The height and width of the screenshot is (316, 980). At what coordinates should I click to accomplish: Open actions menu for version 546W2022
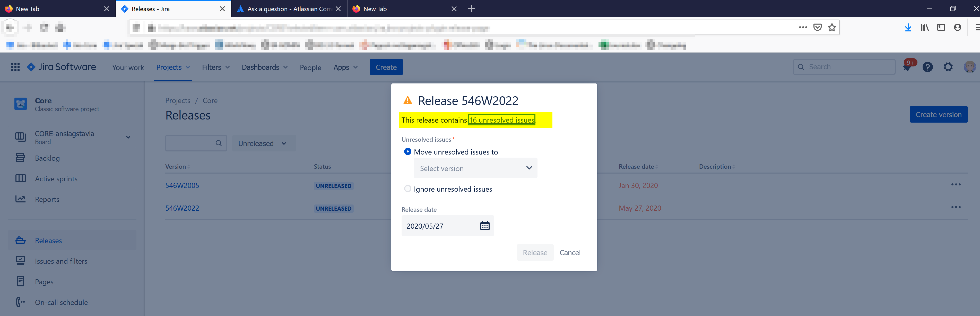pos(956,207)
